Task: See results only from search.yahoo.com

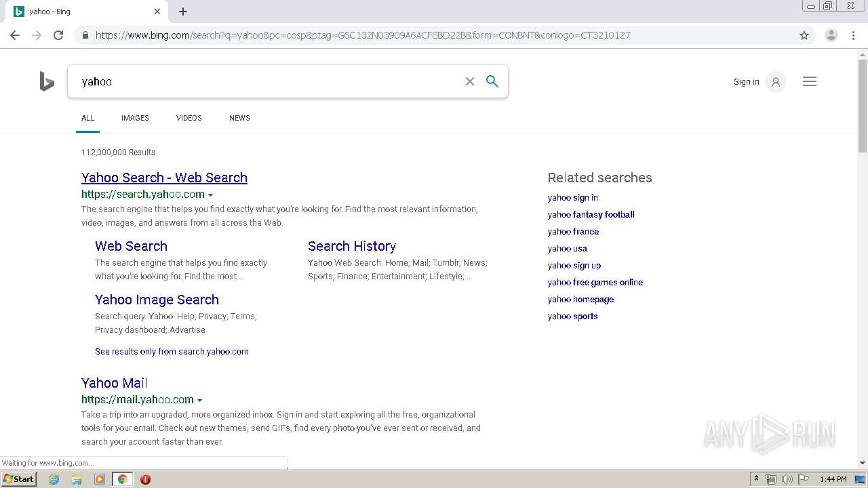Action: click(172, 351)
